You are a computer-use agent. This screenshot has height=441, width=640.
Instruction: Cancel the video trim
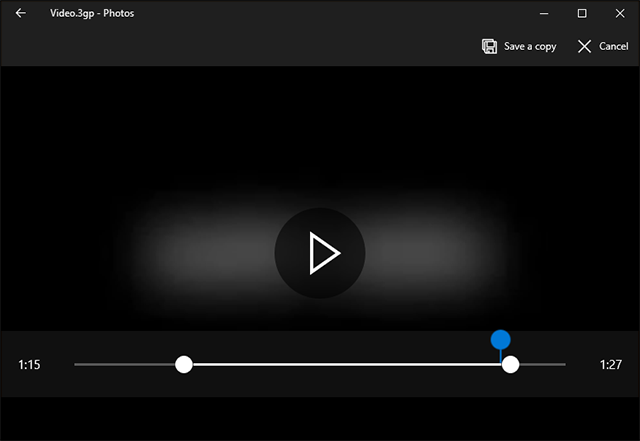click(603, 47)
